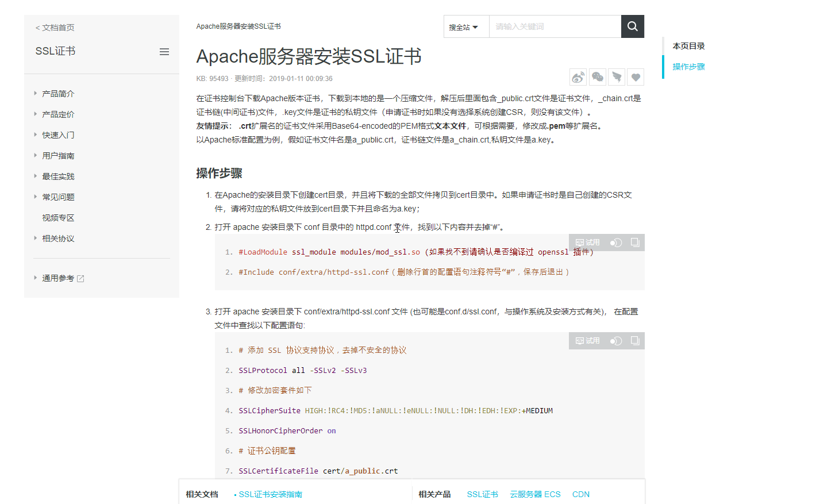Toggle dark theme on LoadModule code block
839x504 pixels.
point(616,243)
